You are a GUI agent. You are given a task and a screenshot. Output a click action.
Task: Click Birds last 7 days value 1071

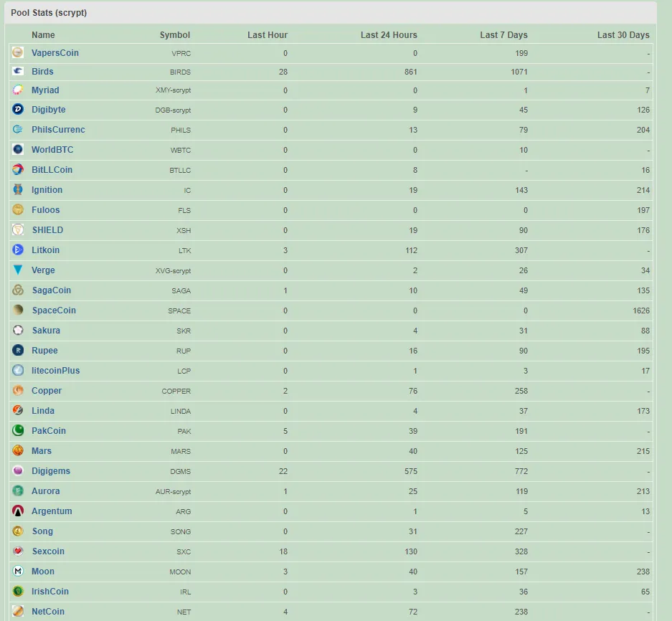(x=519, y=72)
